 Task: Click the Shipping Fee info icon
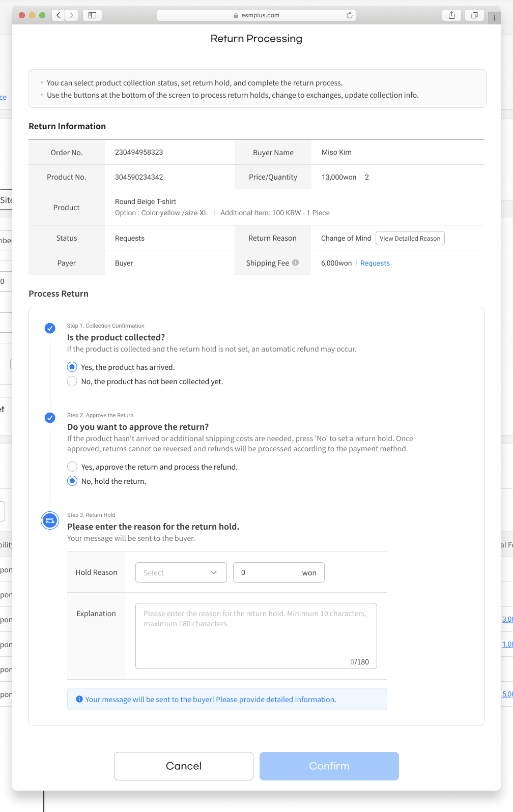click(x=296, y=263)
